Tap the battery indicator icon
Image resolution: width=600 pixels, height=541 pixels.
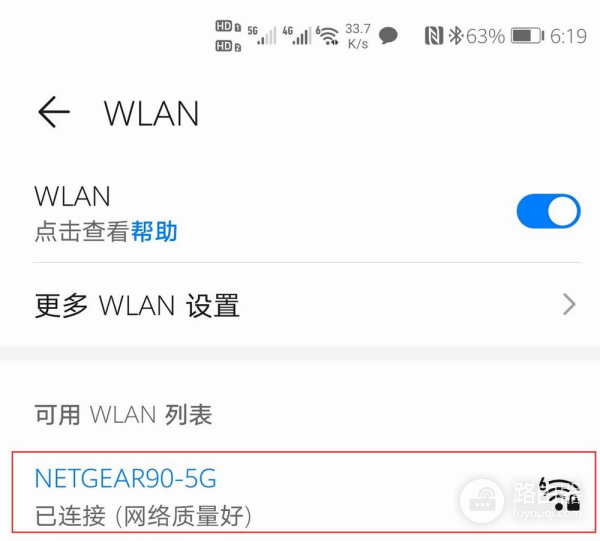click(528, 36)
